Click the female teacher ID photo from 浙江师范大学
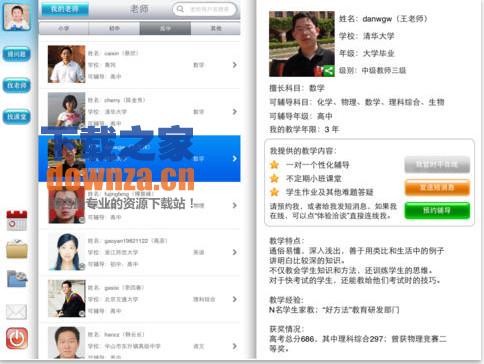Image resolution: width=484 pixels, height=364 pixels. (66, 252)
